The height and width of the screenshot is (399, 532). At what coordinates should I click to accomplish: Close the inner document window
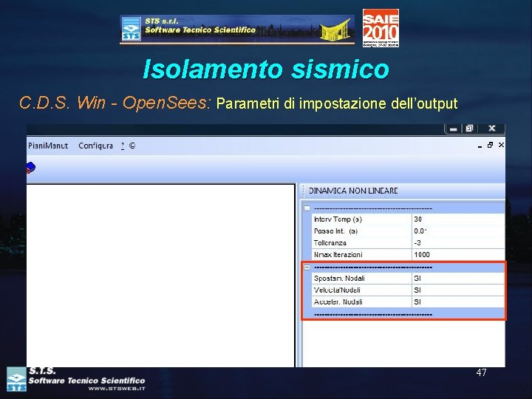[x=501, y=145]
